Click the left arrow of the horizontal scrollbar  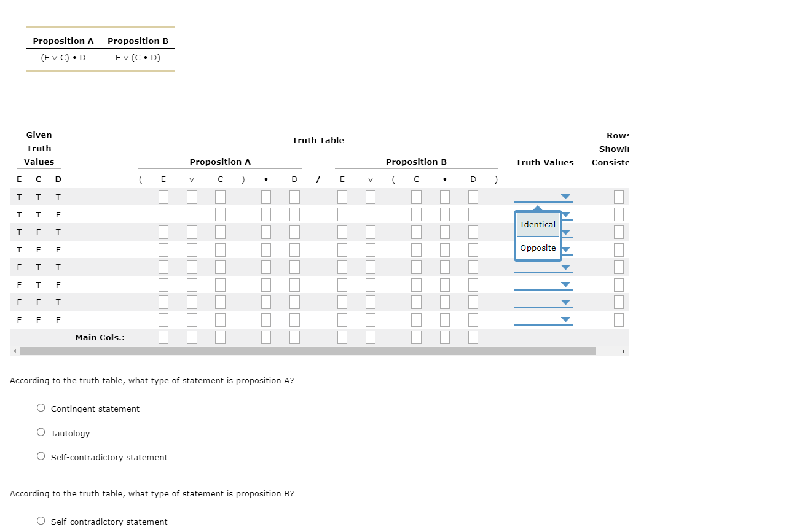coord(14,350)
